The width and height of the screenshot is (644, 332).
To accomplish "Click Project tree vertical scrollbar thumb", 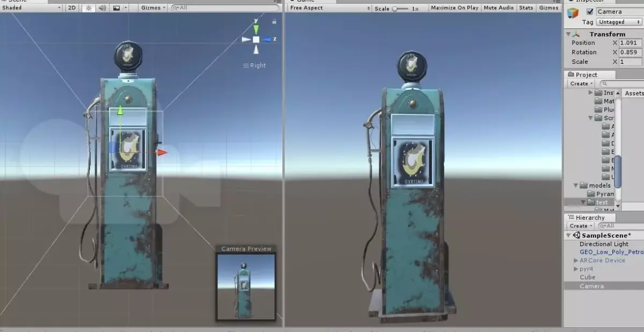I will tap(618, 172).
